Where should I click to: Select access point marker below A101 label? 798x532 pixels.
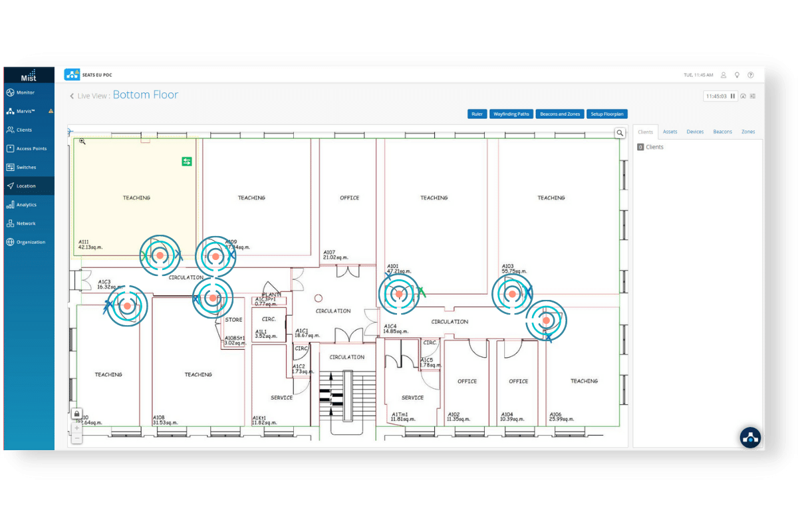pos(399,294)
